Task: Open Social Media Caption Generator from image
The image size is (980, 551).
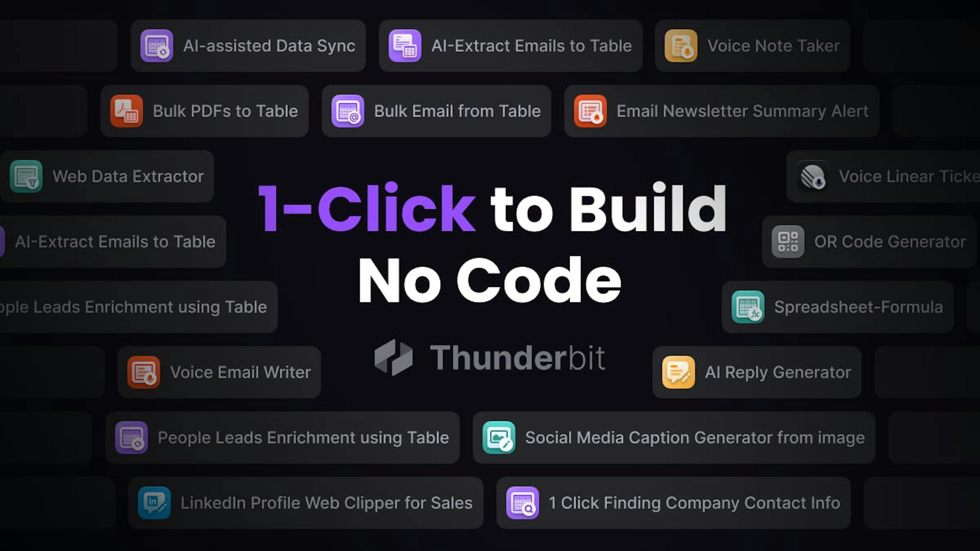Action: click(x=673, y=437)
